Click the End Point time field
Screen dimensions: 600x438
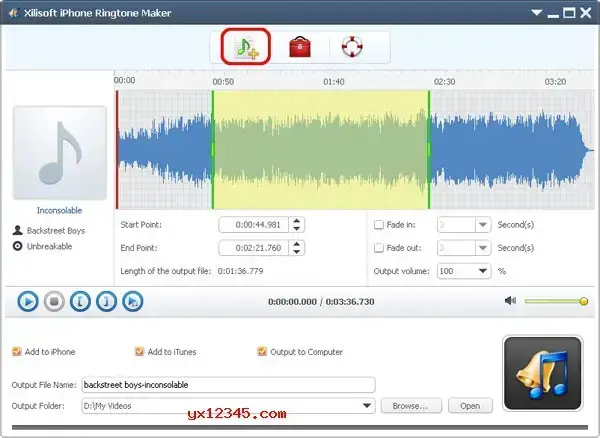pyautogui.click(x=254, y=248)
